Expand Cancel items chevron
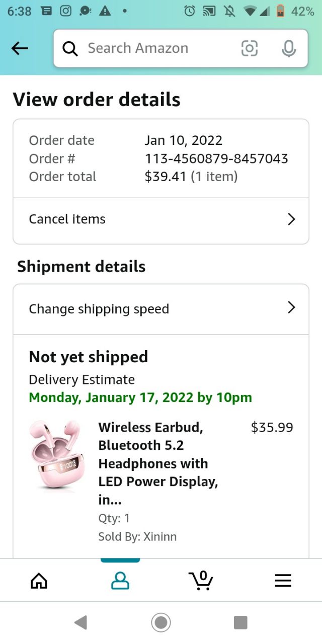 [291, 219]
